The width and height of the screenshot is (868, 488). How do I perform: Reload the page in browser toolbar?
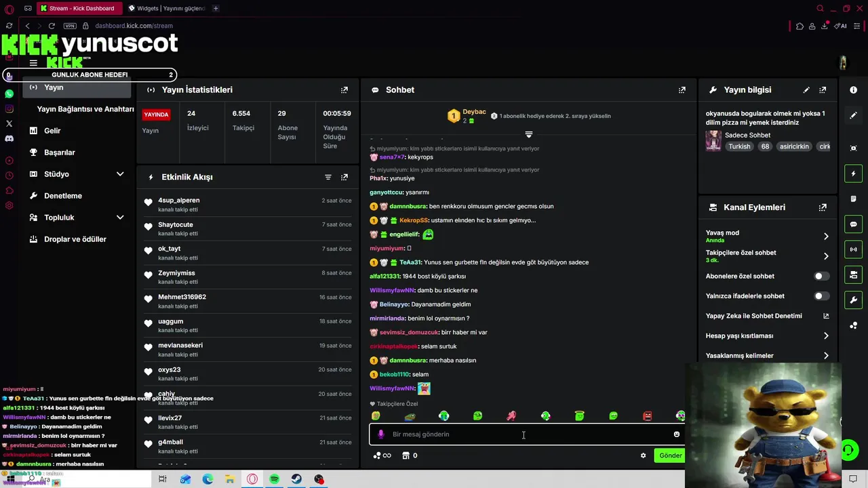52,26
